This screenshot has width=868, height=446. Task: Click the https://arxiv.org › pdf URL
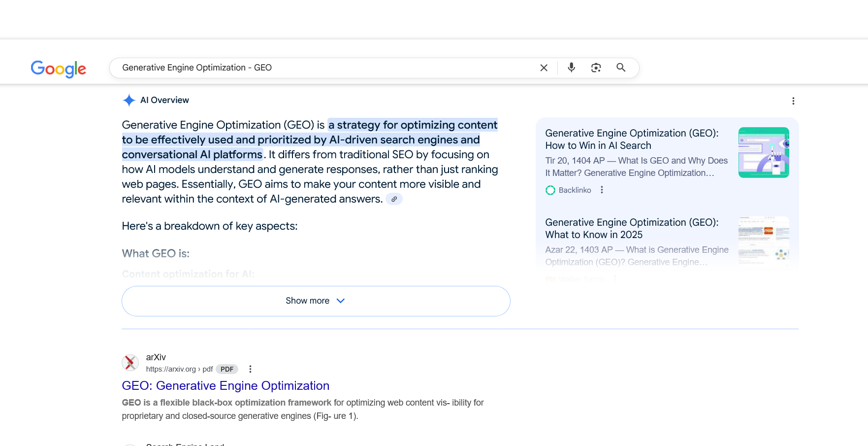[x=180, y=369]
